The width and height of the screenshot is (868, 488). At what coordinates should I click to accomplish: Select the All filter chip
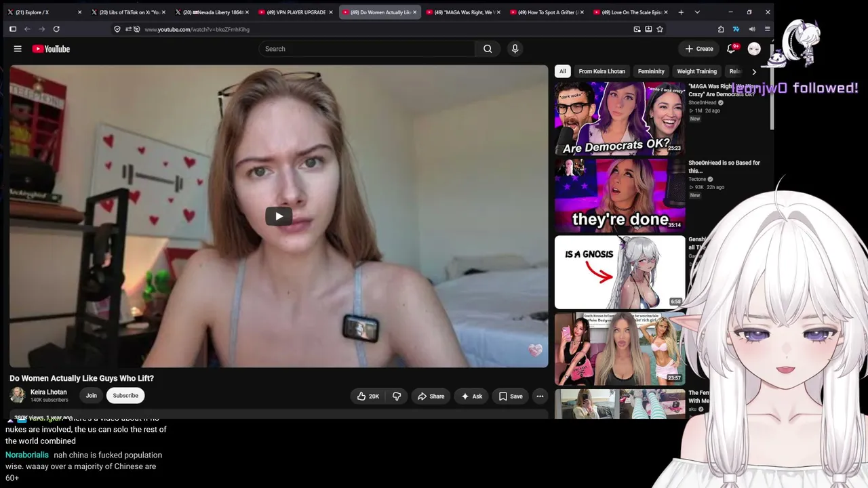point(562,71)
